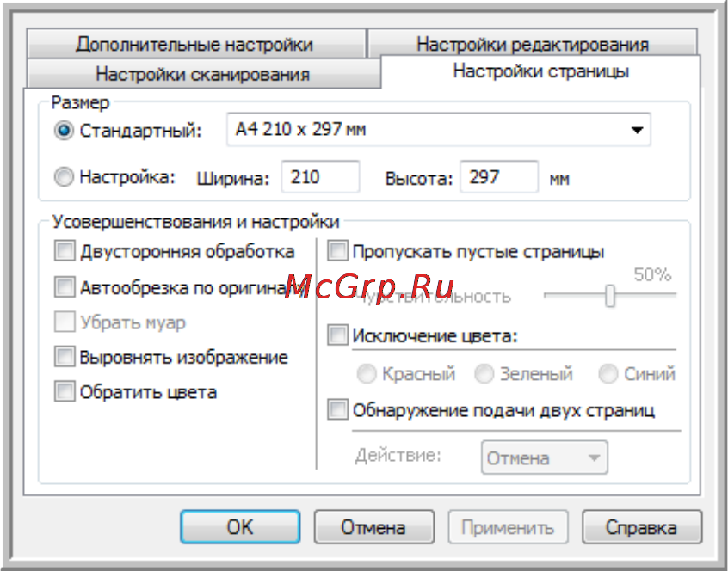Enable Двусторонняя обработка checkbox
The width and height of the screenshot is (728, 571).
65,251
